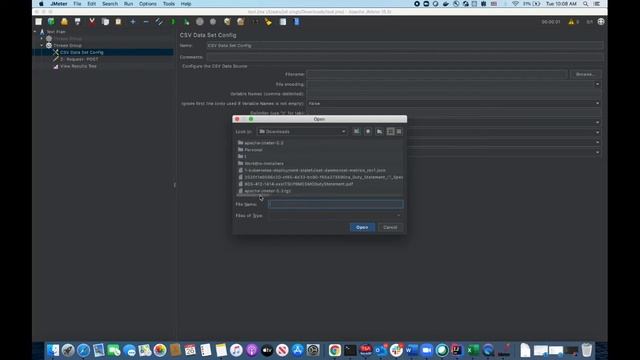Image resolution: width=640 pixels, height=360 pixels.
Task: Click the Open file toolbar icon
Action: pos(64,22)
